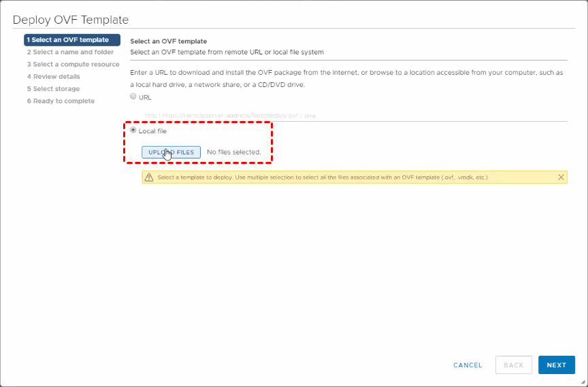588x387 pixels.
Task: Click the remote URL input field
Action: [x=347, y=116]
